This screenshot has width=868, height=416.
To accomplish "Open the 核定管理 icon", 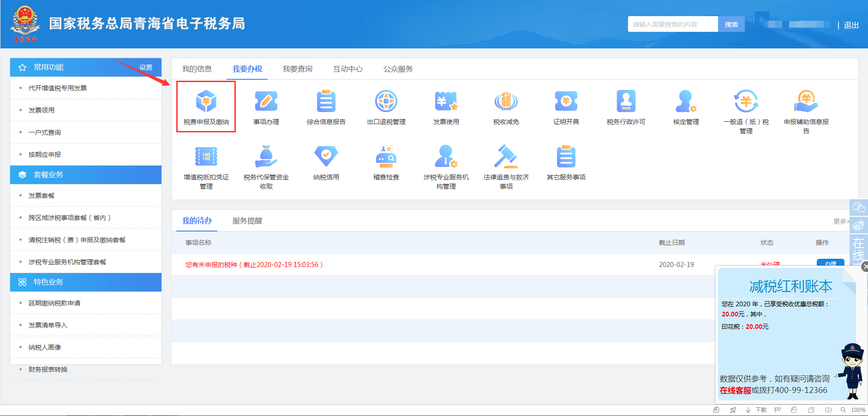I will tap(686, 101).
